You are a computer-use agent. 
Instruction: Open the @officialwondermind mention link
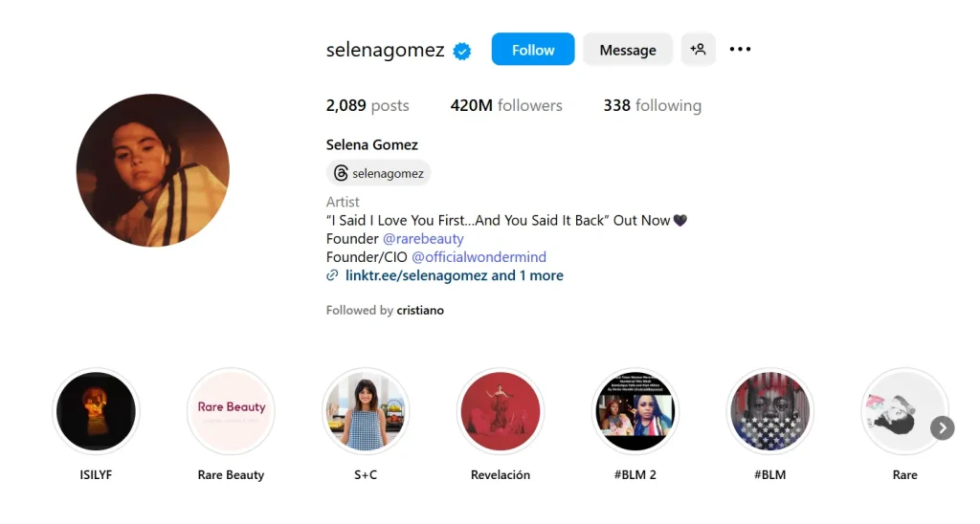479,256
